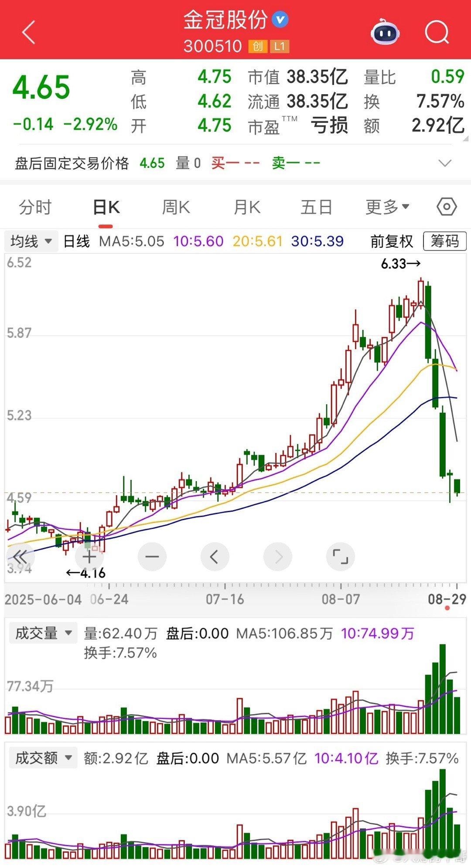Expand the 盘后固定交易价格 row chevron
Viewport: 471px width, 868px height.
click(445, 163)
